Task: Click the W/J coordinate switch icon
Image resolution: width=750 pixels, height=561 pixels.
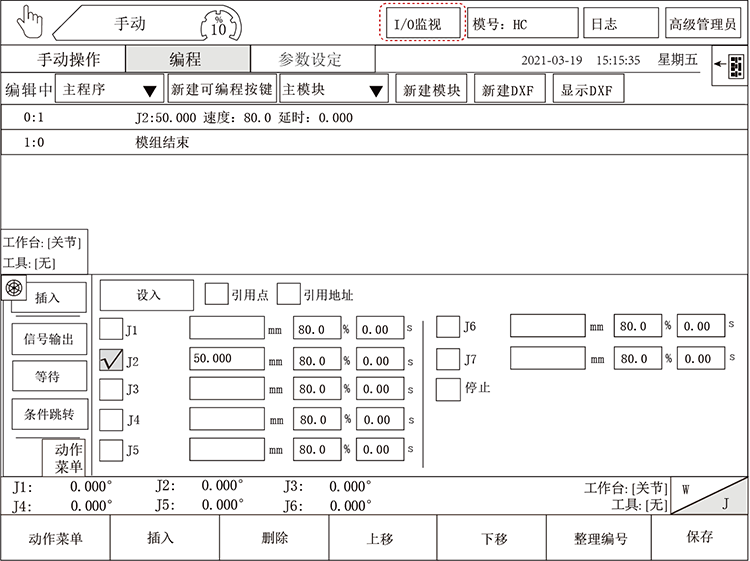Action: (708, 496)
